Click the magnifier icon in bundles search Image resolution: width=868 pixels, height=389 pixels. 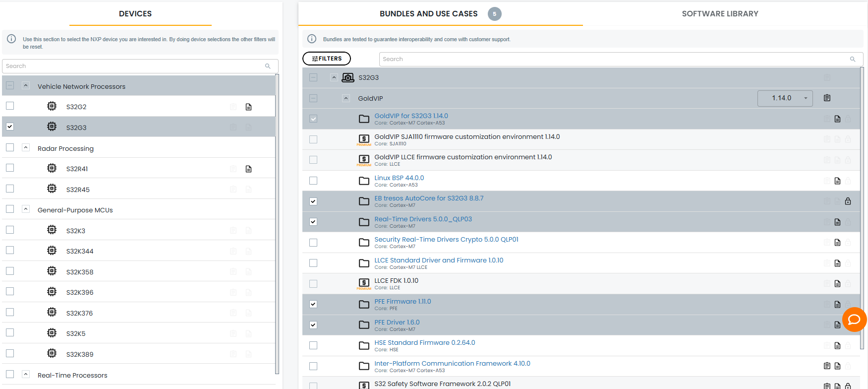tap(853, 59)
